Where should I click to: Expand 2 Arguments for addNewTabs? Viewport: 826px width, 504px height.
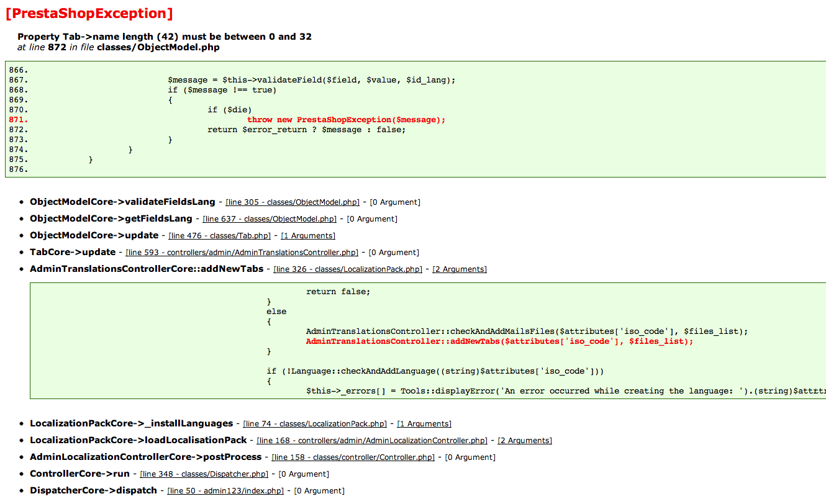click(460, 269)
